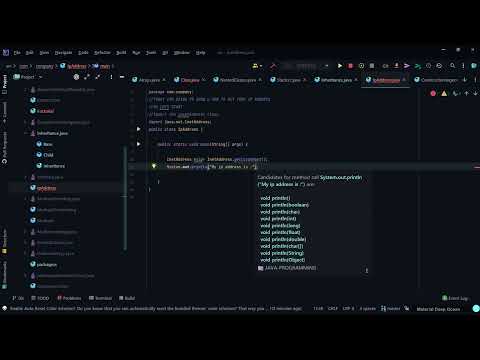Click the Material Deep Ocean theme indicator
Screen dimensions: 480x360
click(438, 309)
